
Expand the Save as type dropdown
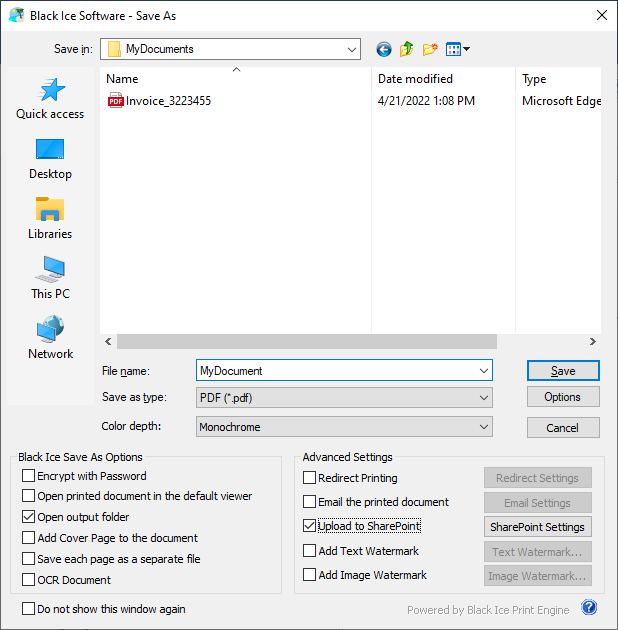(x=344, y=398)
